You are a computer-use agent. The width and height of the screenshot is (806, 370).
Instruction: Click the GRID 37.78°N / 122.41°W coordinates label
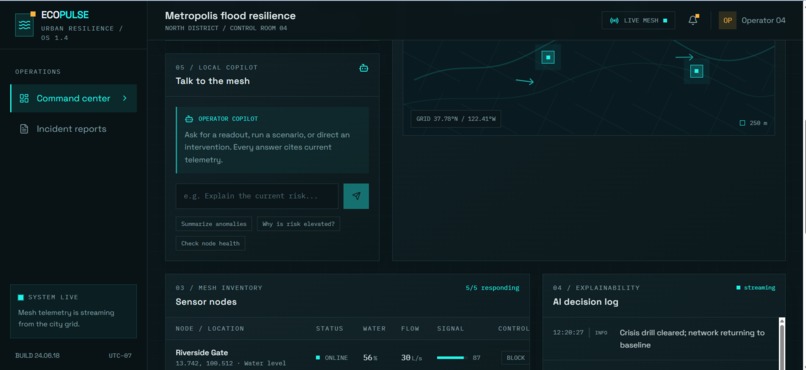456,119
